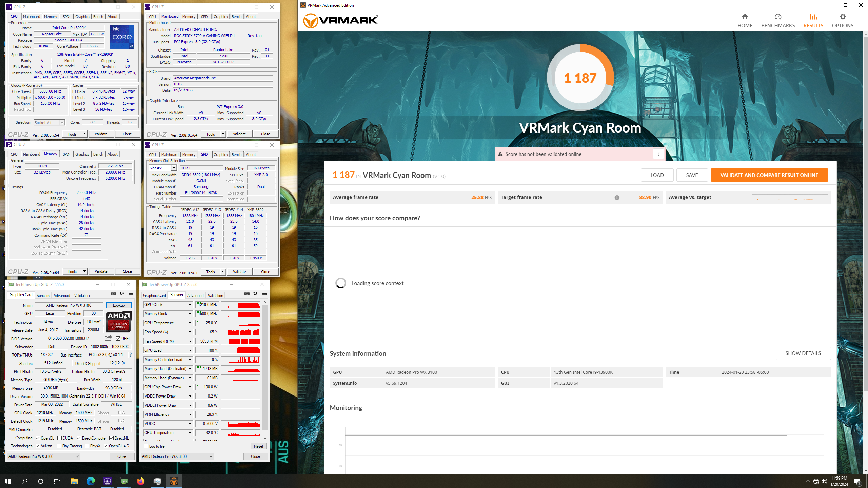This screenshot has height=488, width=868.
Task: Refresh GPU-Z Sensors window
Action: tap(256, 293)
